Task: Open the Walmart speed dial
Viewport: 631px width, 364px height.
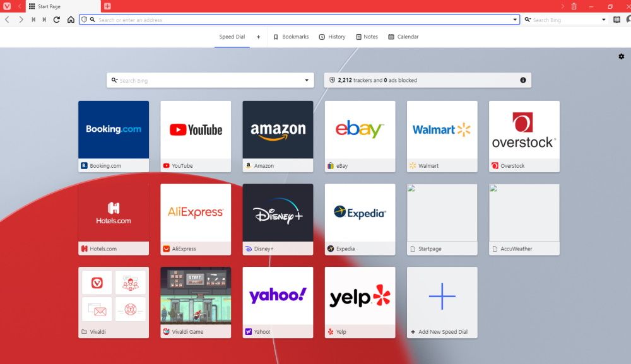Action: pyautogui.click(x=442, y=136)
